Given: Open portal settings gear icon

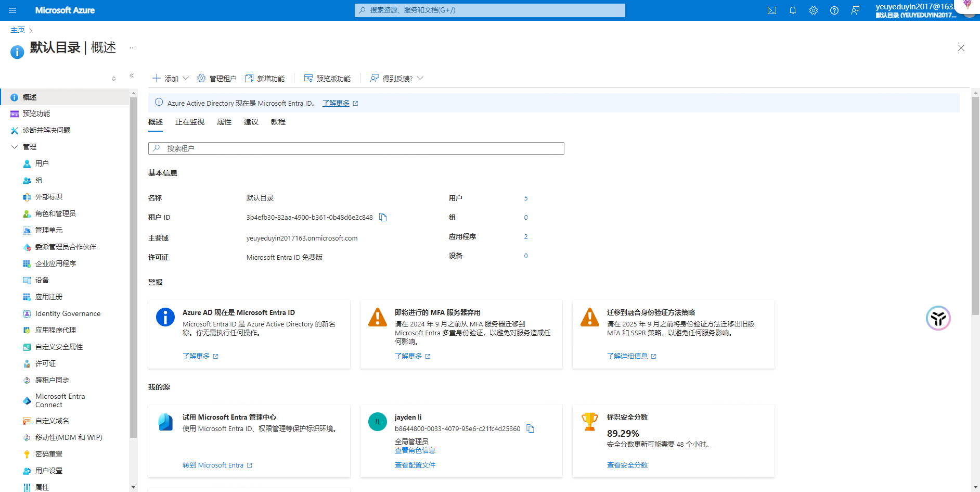Looking at the screenshot, I should (814, 10).
